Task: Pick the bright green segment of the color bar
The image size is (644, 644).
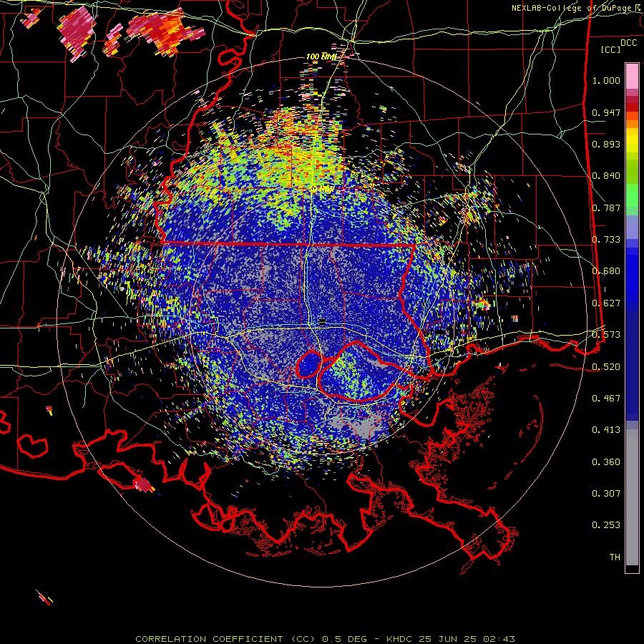Action: 632,195
